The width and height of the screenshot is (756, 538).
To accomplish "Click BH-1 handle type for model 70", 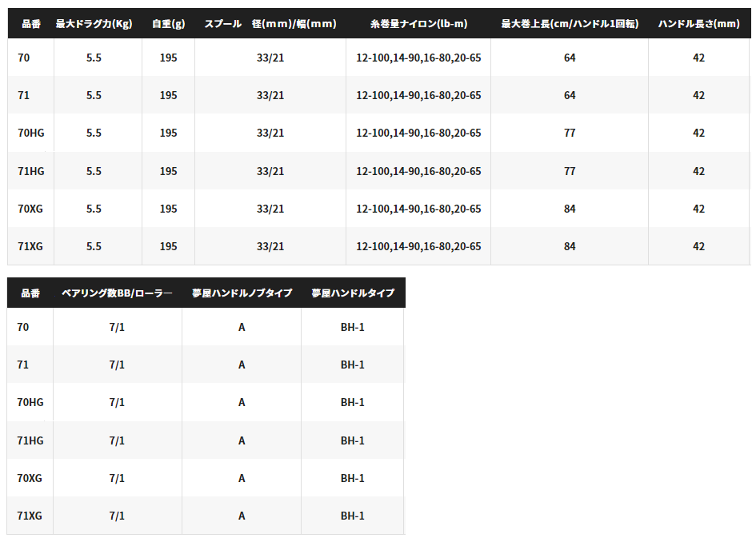I will click(x=353, y=327).
